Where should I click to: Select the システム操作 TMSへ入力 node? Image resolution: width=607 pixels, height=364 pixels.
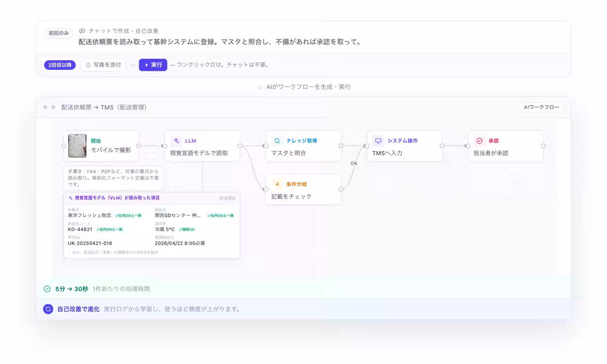coord(405,146)
